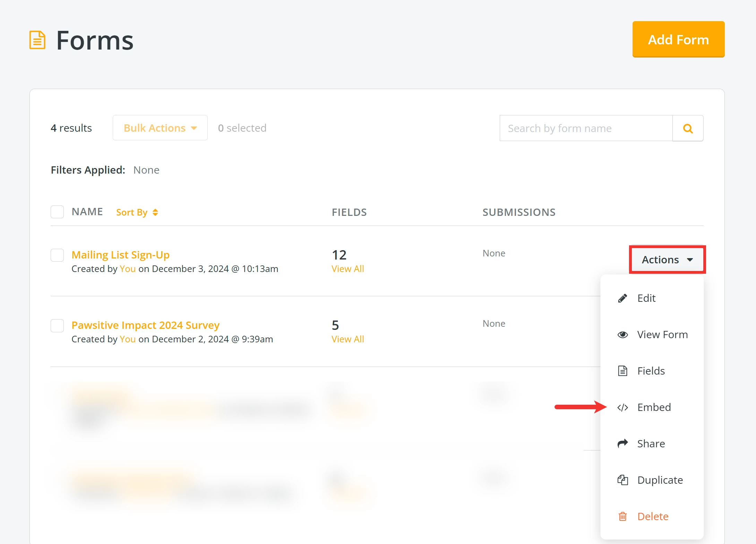The width and height of the screenshot is (756, 544).
Task: Choose Duplicate from the Actions menu
Action: pyautogui.click(x=660, y=480)
